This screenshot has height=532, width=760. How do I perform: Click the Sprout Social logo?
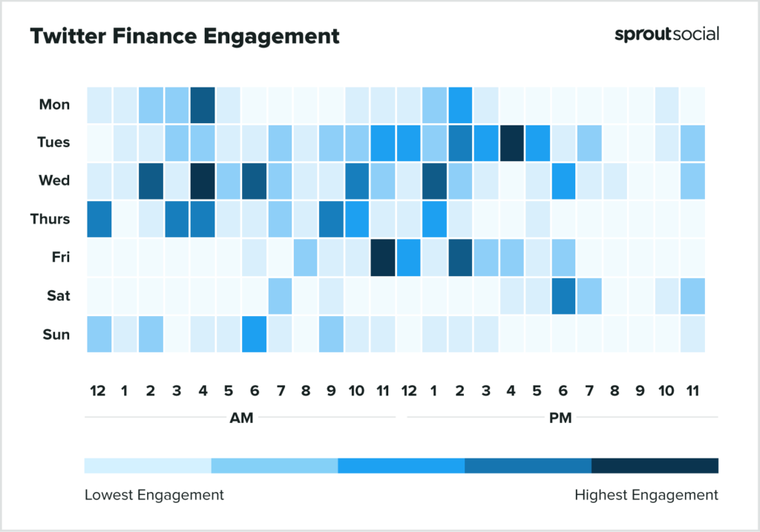(666, 35)
